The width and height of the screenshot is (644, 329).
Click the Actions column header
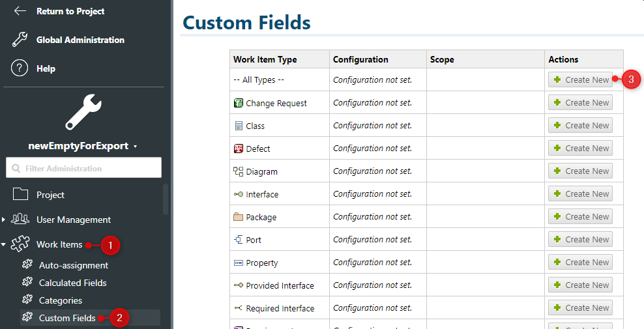coord(584,59)
